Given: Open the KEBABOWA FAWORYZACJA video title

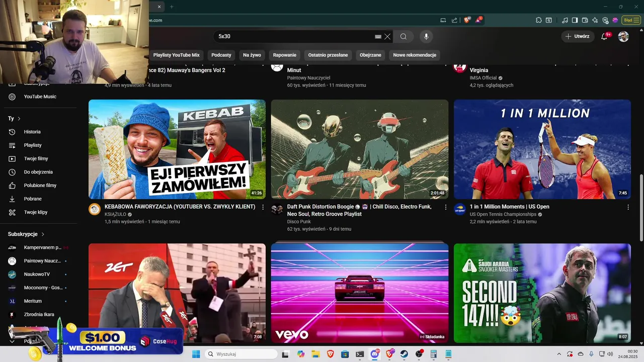Looking at the screenshot, I should [180, 207].
